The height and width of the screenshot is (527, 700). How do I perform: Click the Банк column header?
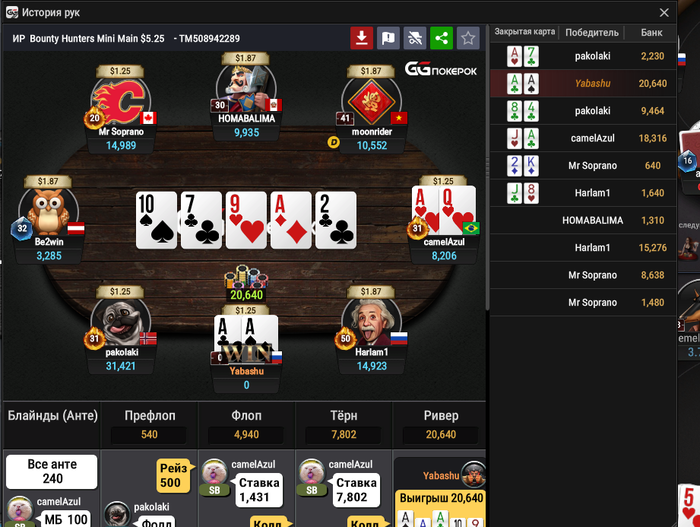[651, 33]
